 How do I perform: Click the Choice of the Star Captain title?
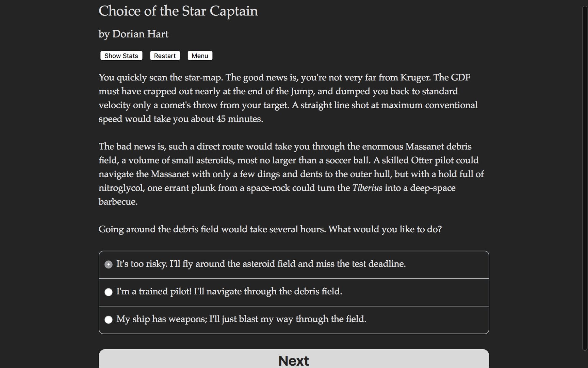tap(178, 11)
